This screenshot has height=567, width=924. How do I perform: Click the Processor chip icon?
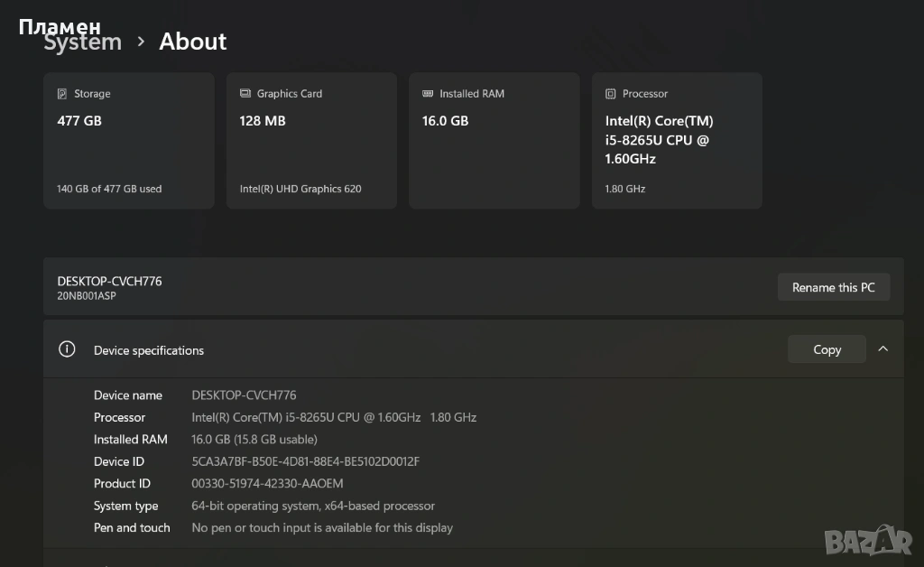[x=611, y=94]
